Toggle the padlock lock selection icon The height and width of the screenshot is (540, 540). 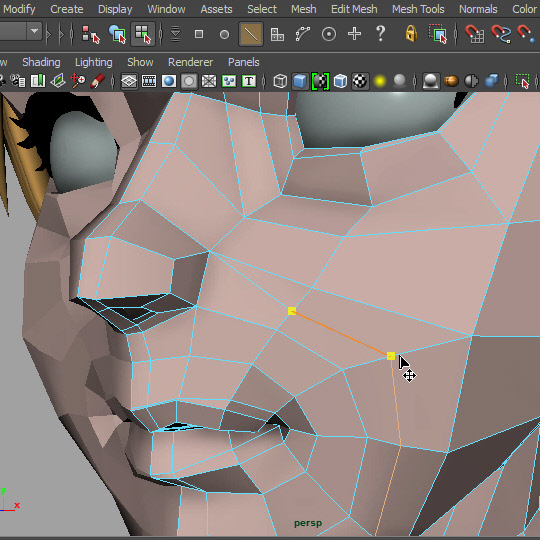coord(411,33)
